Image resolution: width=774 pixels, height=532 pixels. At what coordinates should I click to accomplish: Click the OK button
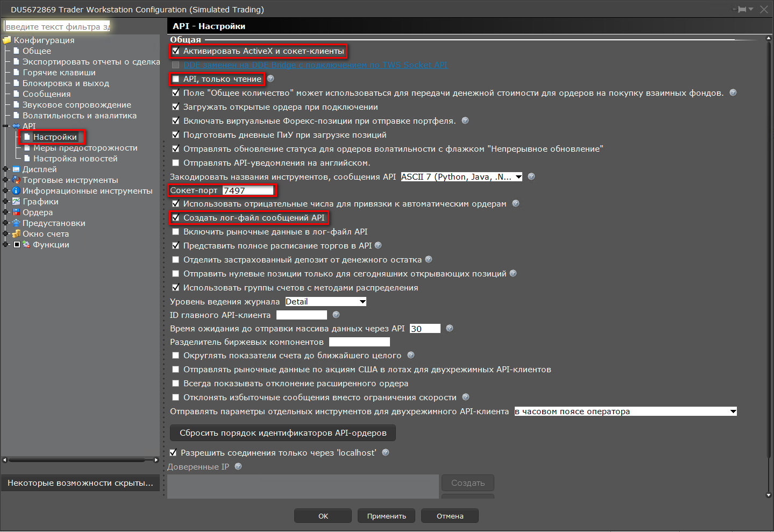click(323, 516)
